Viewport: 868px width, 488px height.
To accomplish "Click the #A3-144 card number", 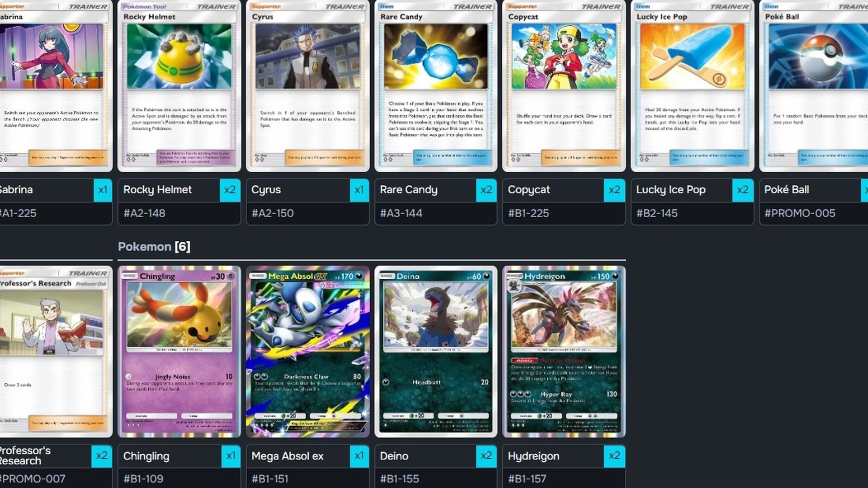I will [401, 213].
